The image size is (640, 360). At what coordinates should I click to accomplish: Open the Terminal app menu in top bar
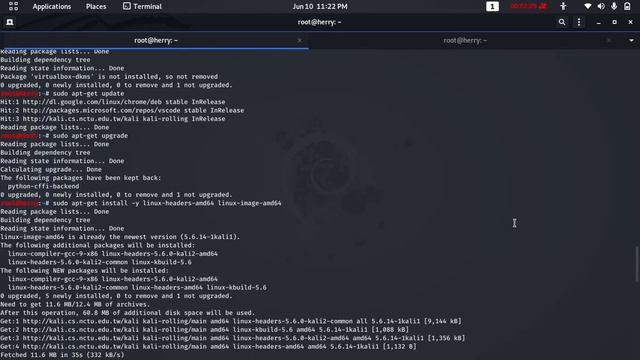coord(142,7)
